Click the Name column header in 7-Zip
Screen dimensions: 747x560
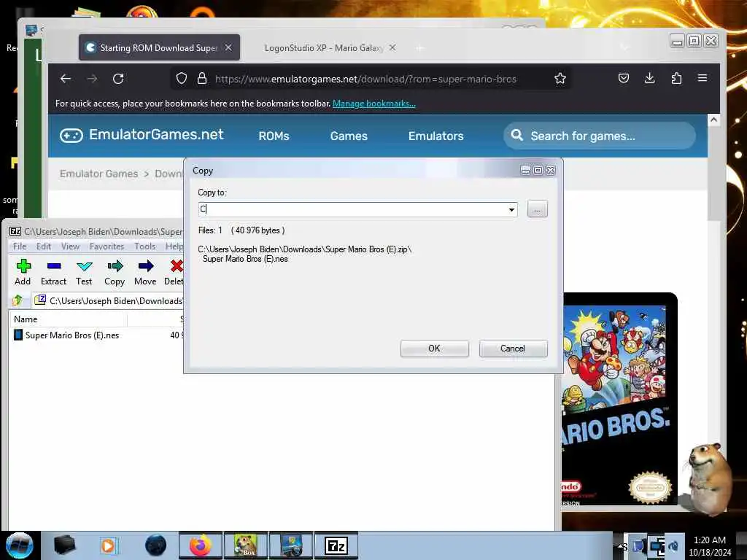pos(68,319)
